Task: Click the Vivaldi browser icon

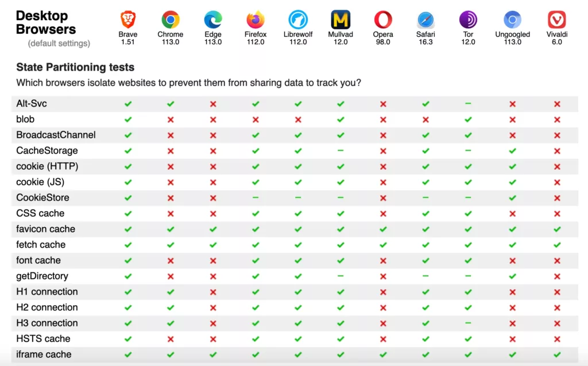Action: pos(556,20)
